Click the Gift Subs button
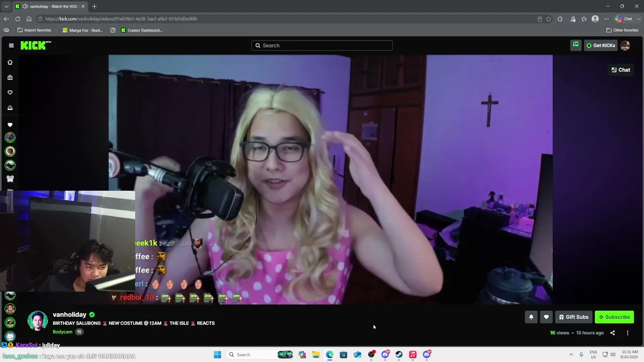644x362 pixels. click(x=574, y=317)
